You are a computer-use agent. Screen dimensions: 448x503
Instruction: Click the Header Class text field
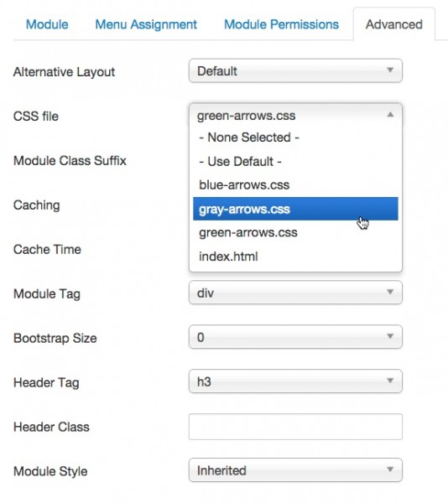(295, 427)
